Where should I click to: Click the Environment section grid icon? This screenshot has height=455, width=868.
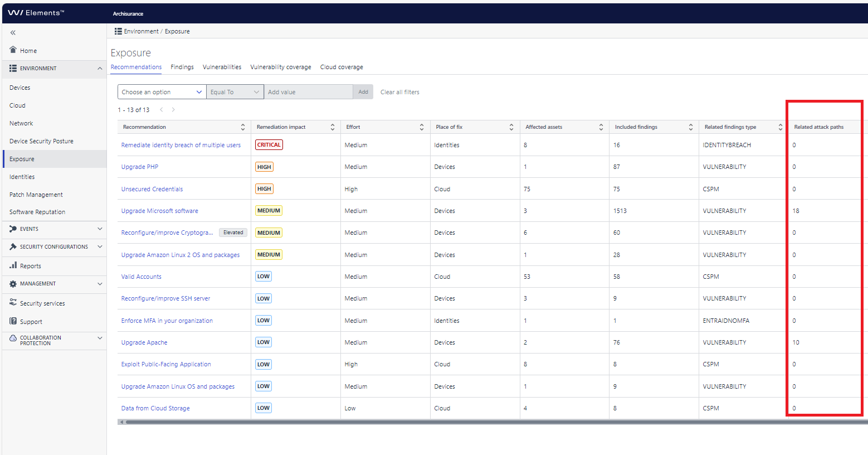tap(13, 69)
